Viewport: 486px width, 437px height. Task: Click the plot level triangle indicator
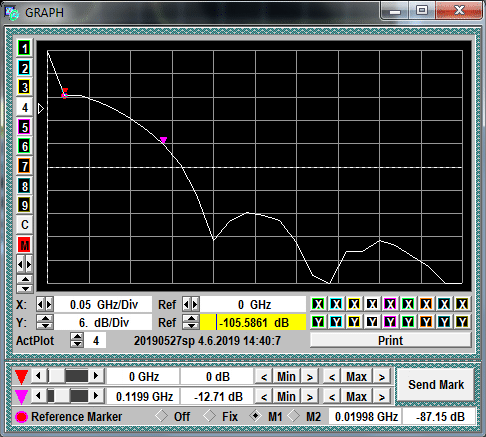coord(41,109)
